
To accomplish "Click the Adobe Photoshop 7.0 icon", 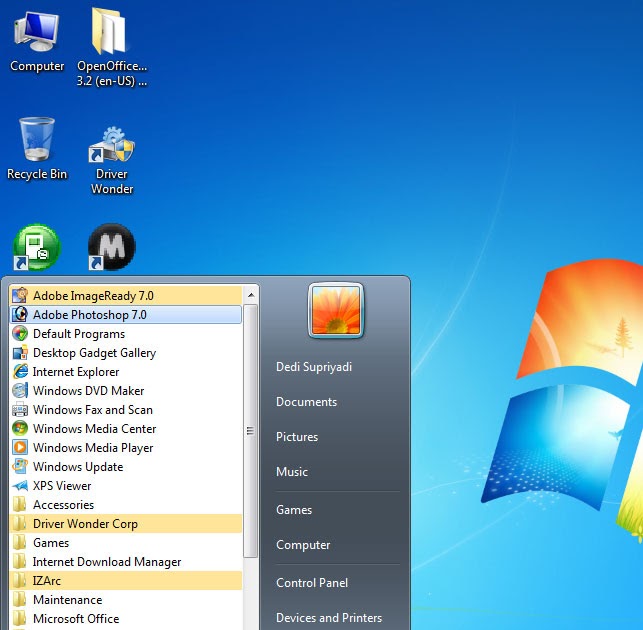I will pos(20,315).
